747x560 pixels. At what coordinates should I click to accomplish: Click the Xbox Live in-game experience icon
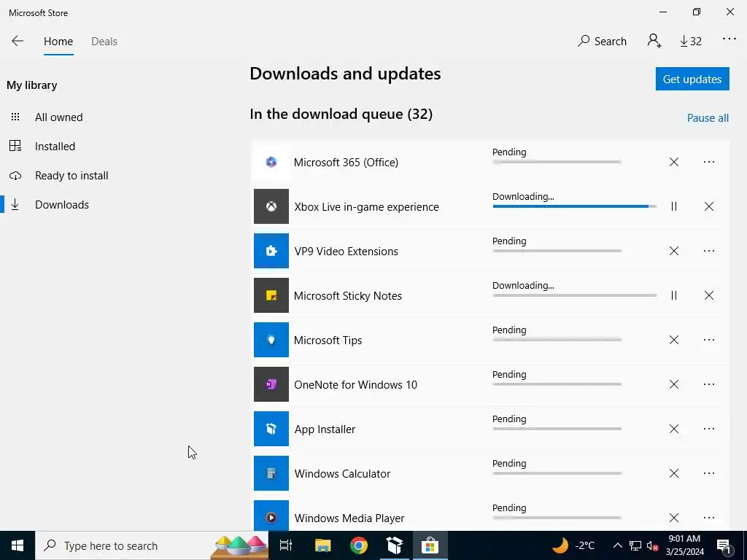(x=271, y=206)
